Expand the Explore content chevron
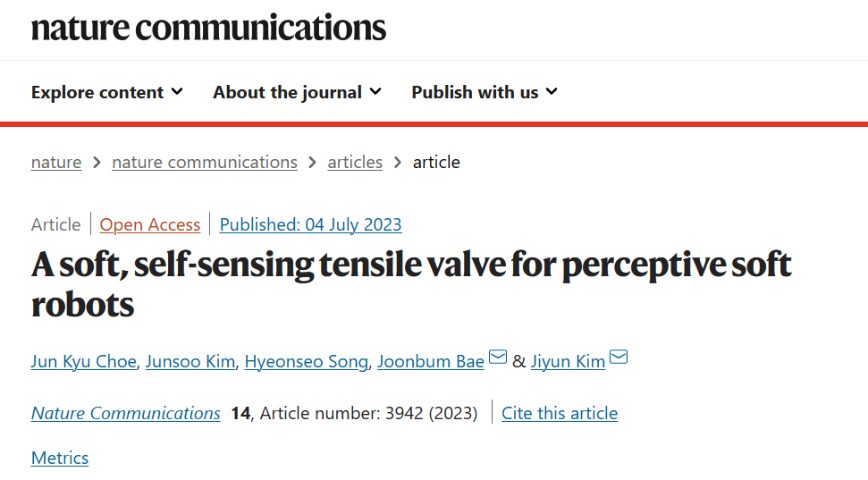This screenshot has width=868, height=480. coord(177,91)
